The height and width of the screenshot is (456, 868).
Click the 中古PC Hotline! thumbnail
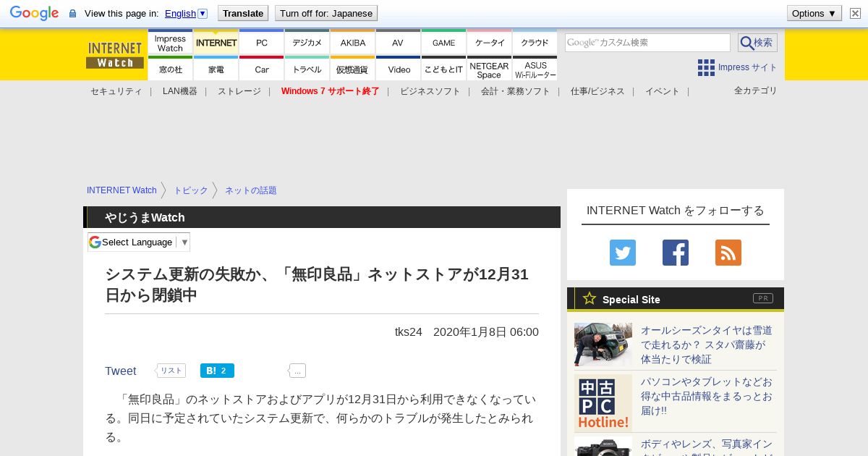tap(603, 403)
